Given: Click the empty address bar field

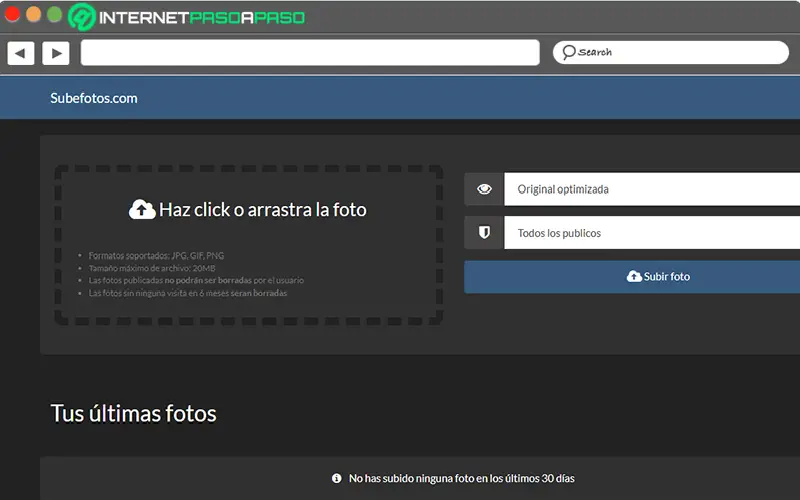Looking at the screenshot, I should pyautogui.click(x=310, y=53).
